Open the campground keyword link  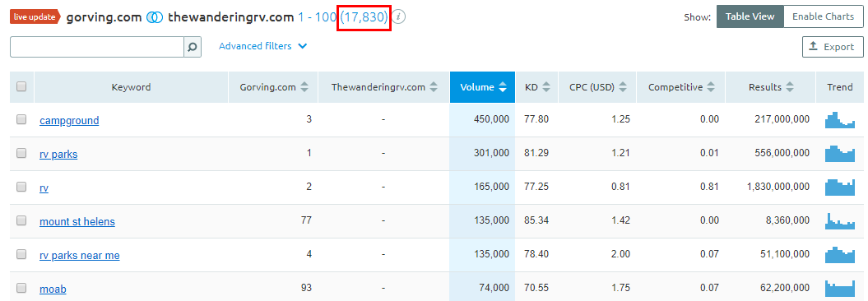point(69,121)
